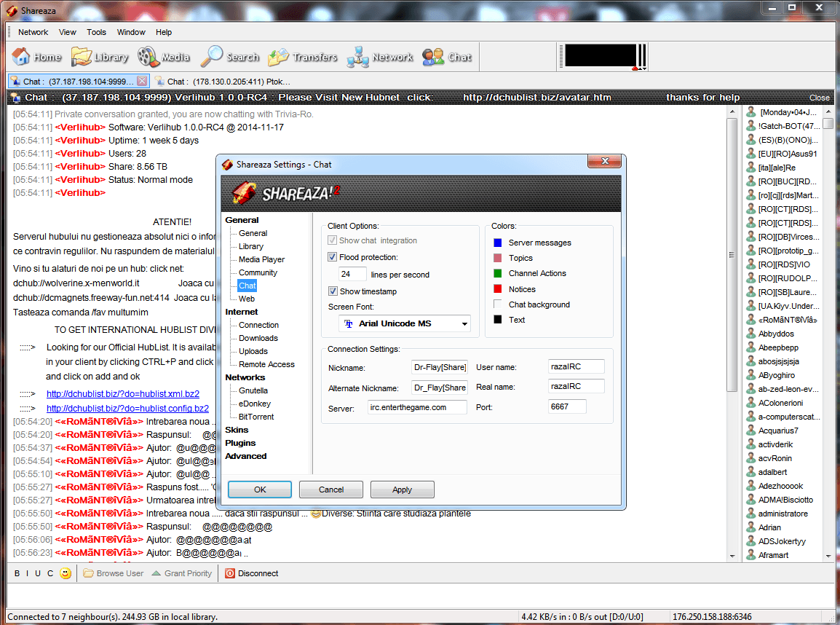
Task: Uncheck the Show timestamp checkbox
Action: (333, 291)
